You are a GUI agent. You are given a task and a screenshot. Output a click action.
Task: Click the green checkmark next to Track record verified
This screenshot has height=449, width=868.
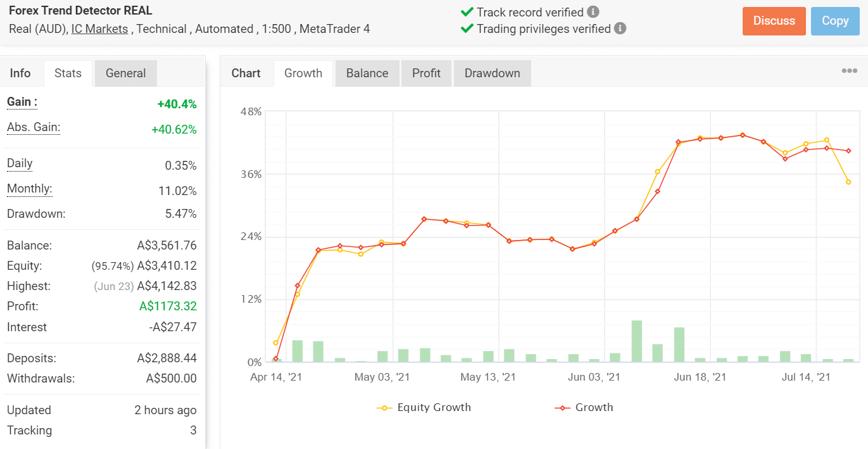click(467, 11)
